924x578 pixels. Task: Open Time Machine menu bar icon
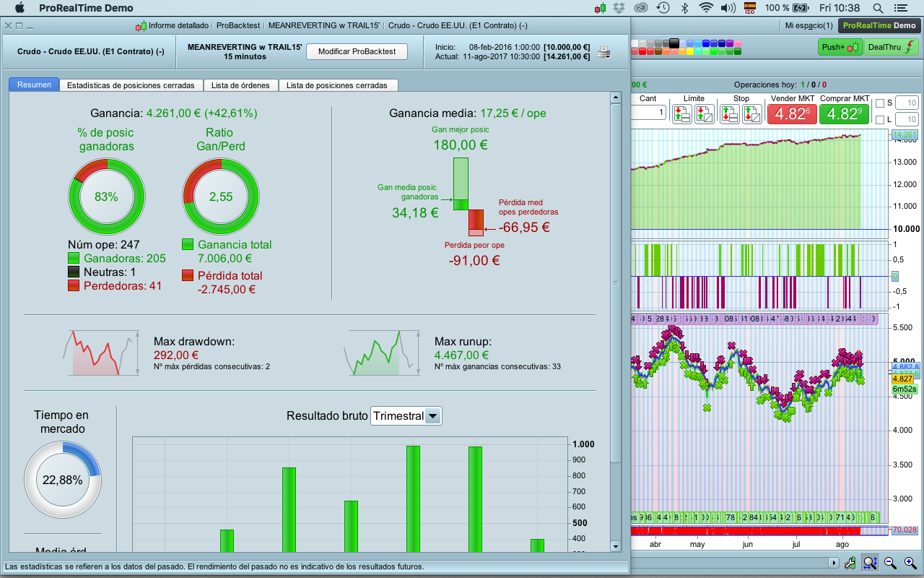point(663,8)
